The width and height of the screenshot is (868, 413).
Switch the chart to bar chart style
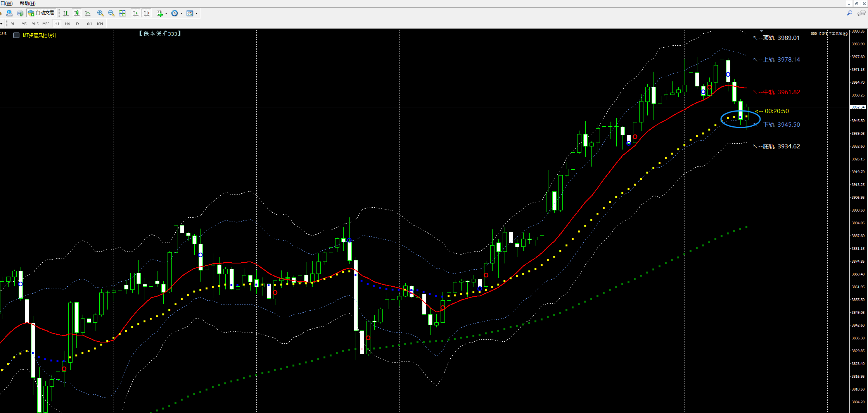click(x=66, y=13)
